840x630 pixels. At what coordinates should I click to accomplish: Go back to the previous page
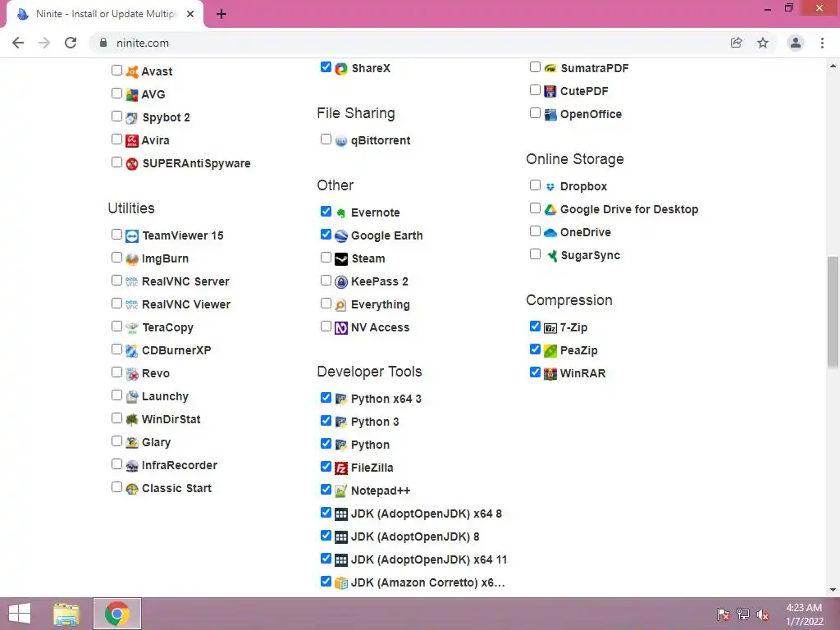point(18,43)
